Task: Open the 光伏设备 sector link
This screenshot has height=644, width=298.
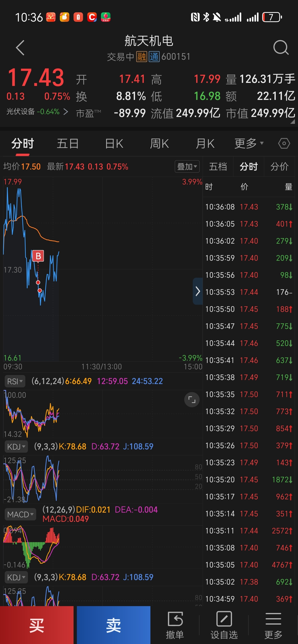Action: coord(37,112)
